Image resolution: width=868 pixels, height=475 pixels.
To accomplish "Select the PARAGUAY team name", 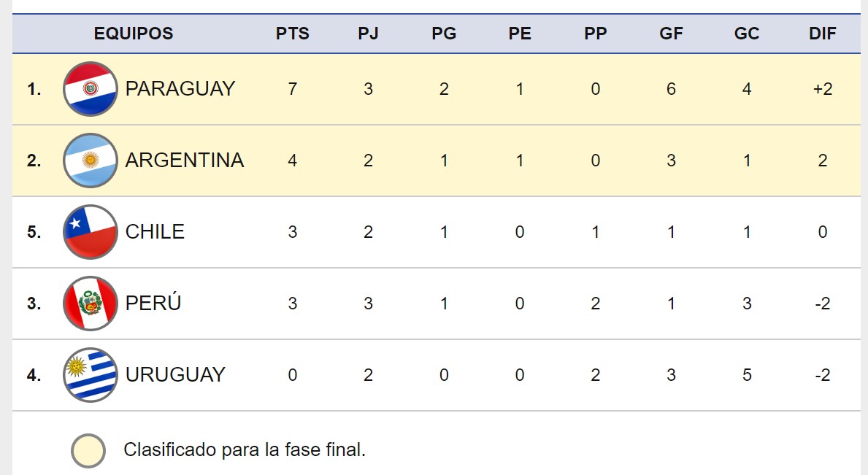I will (180, 89).
